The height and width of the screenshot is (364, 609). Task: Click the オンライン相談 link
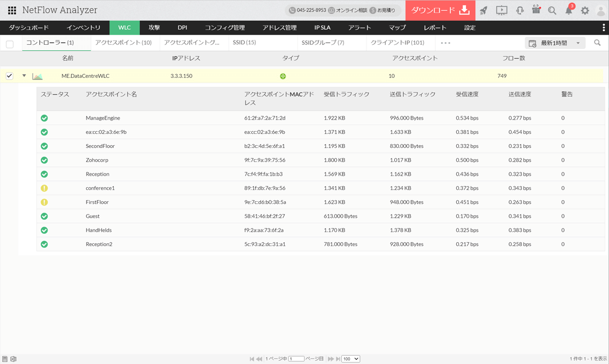tap(347, 10)
